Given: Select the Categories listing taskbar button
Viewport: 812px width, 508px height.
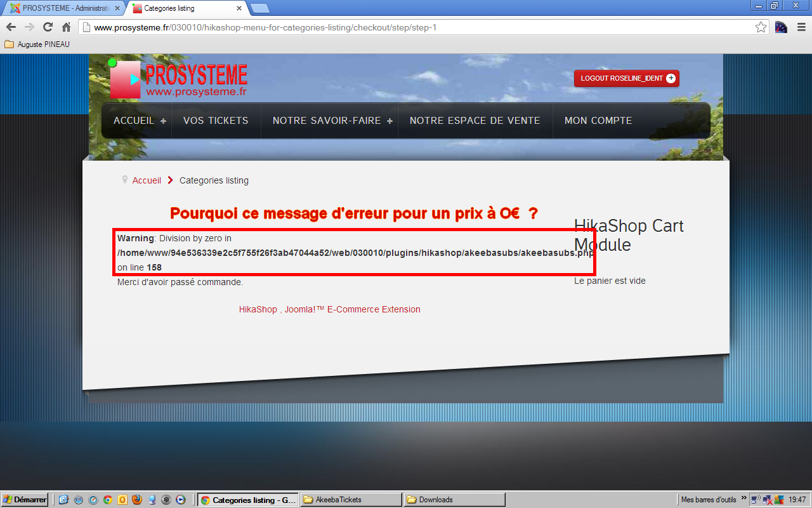Looking at the screenshot, I should (x=247, y=500).
